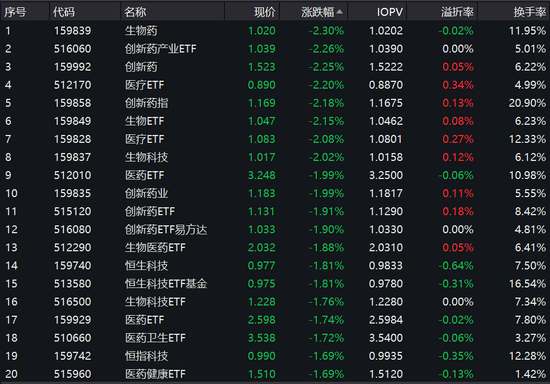
Task: Select the 生物科技 159837 row
Action: click(x=275, y=157)
